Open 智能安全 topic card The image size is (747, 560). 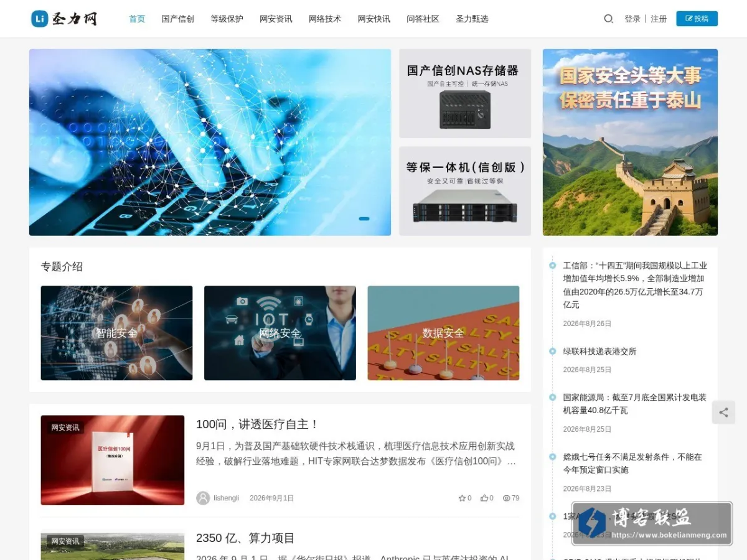(x=116, y=333)
